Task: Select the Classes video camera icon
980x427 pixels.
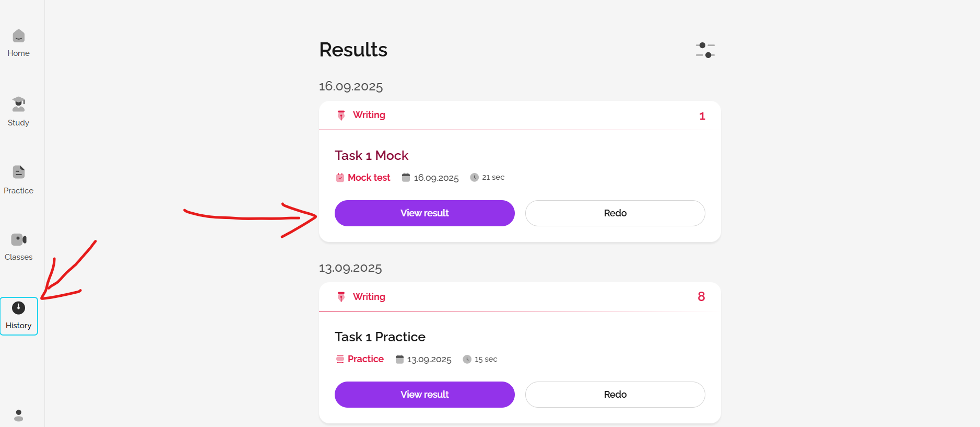Action: (19, 239)
